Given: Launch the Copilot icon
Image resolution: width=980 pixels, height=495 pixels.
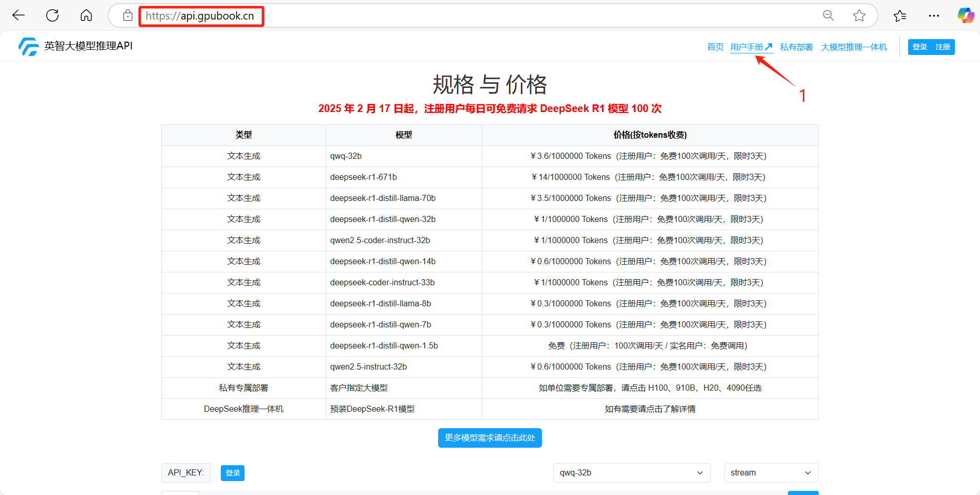Looking at the screenshot, I should point(966,15).
